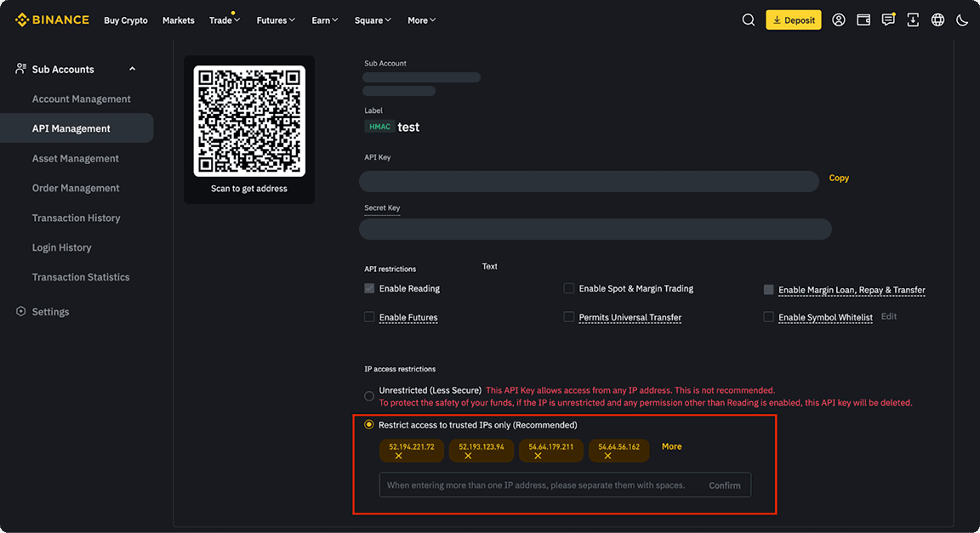980x533 pixels.
Task: Open the Trade dropdown menu
Action: 224,20
